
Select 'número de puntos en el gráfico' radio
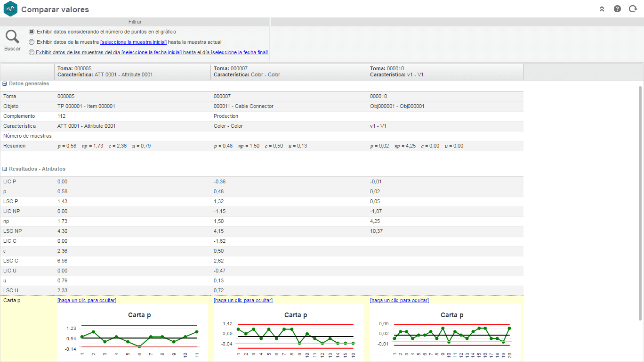(32, 32)
